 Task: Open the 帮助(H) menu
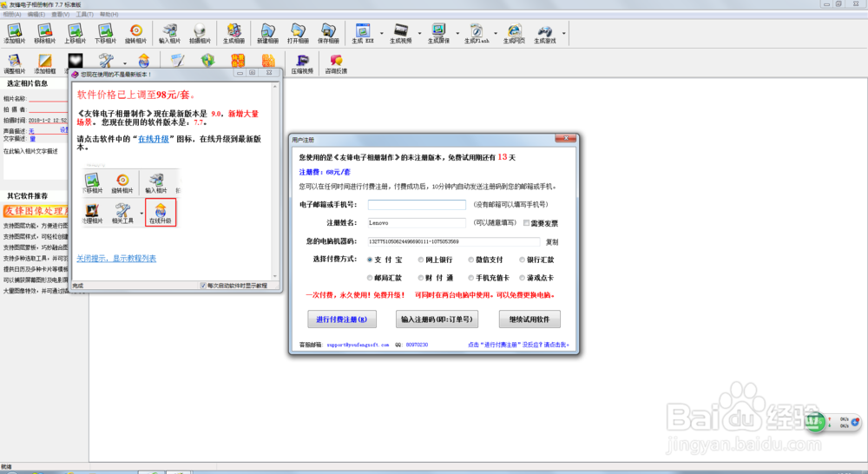[109, 15]
